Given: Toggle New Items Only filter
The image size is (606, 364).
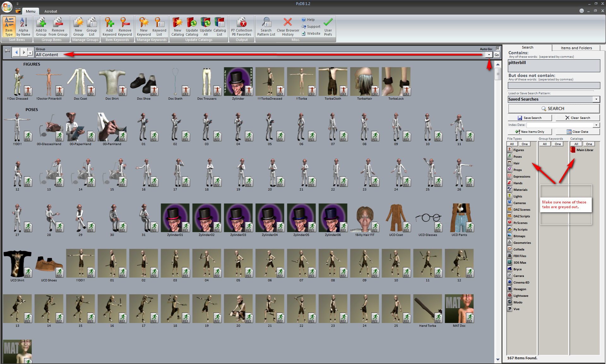Looking at the screenshot, I should [x=530, y=132].
